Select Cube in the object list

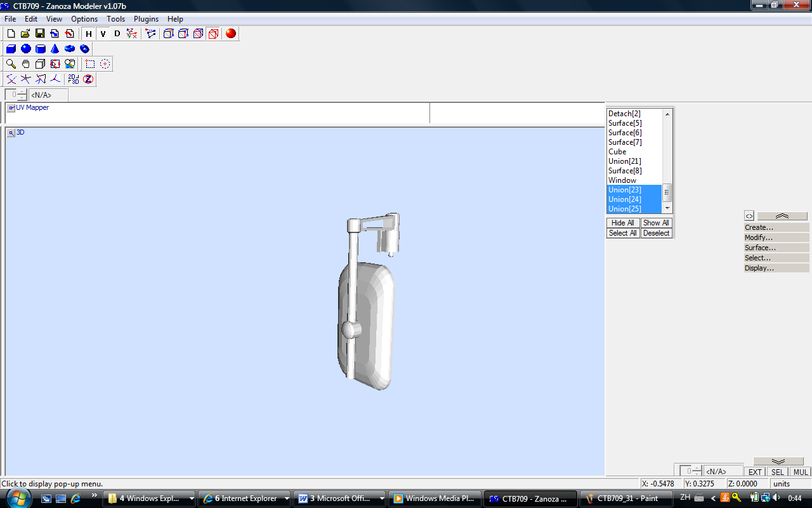pyautogui.click(x=634, y=152)
